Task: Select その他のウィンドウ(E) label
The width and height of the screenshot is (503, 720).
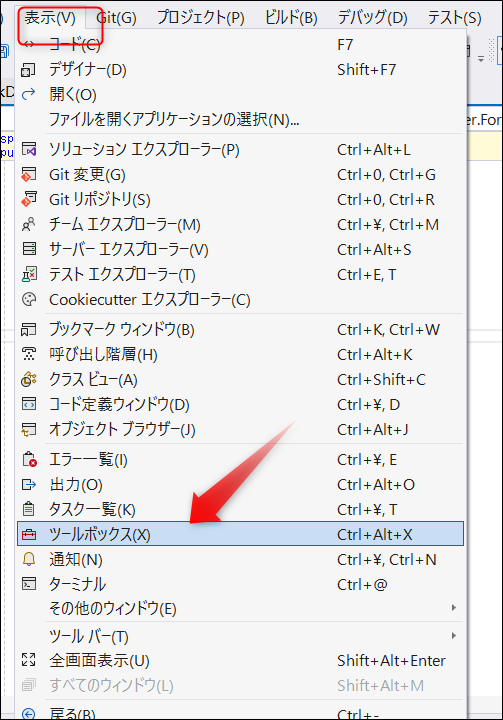Action: click(113, 608)
